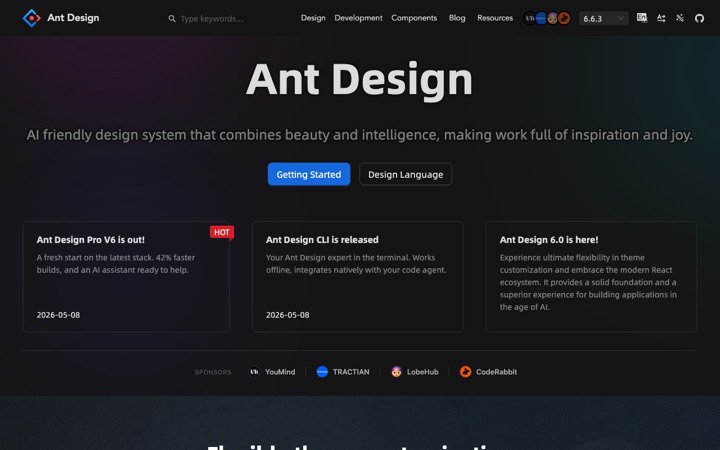
Task: Click 'Experience ultimate flexibility' description text
Action: (588, 282)
